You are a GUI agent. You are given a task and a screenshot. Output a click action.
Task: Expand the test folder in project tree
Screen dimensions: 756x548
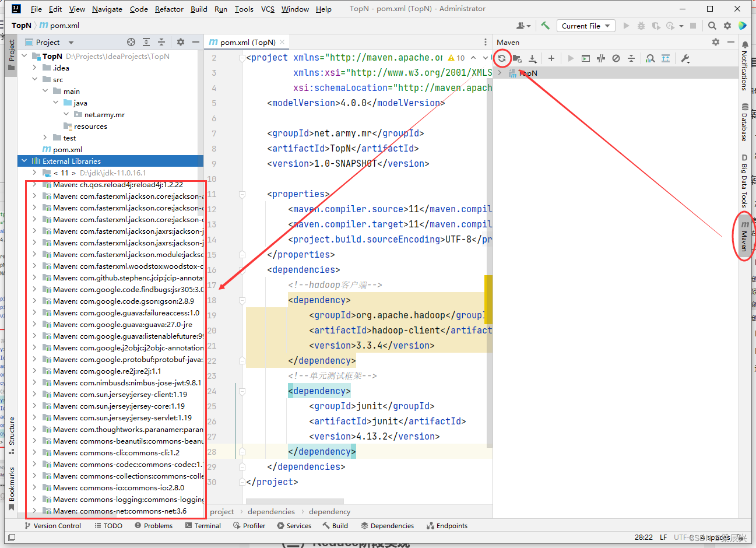[45, 138]
